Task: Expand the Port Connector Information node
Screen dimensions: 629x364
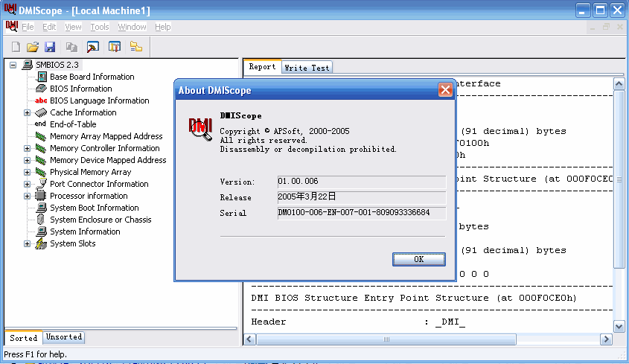Action: 27,184
